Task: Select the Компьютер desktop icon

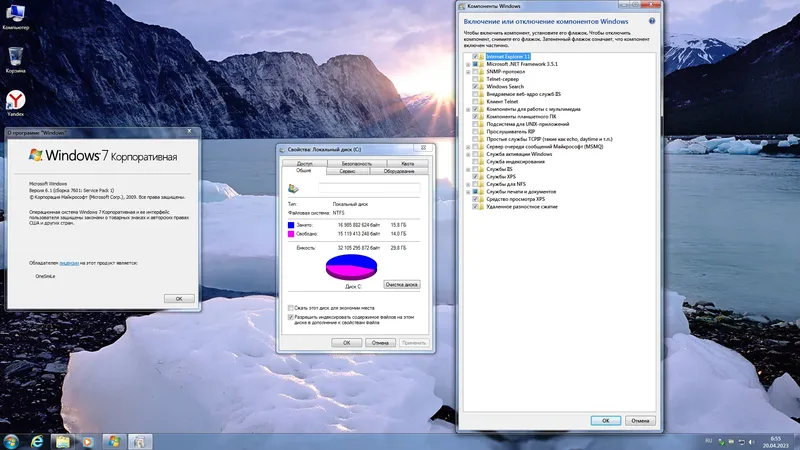Action: coord(15,17)
